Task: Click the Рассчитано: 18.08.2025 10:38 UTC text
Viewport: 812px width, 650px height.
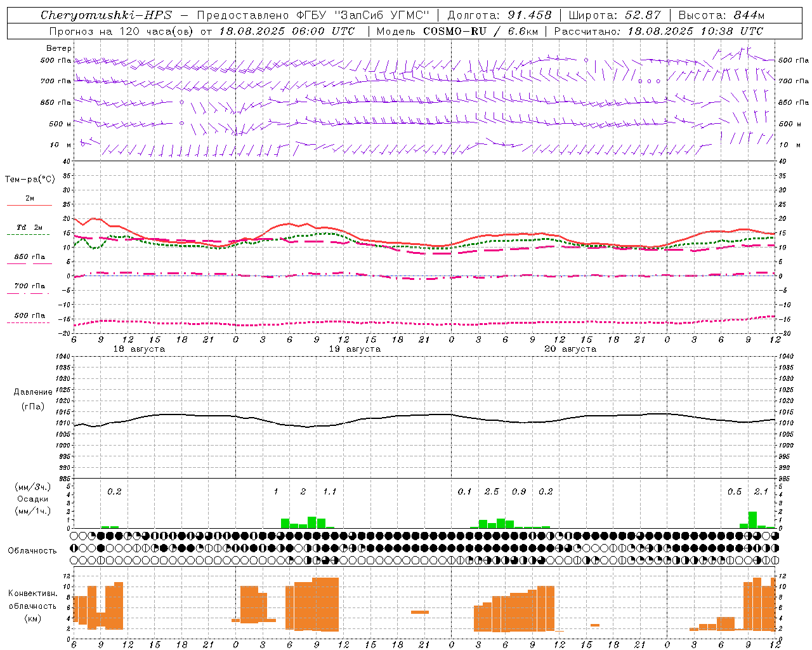Action: [x=659, y=31]
